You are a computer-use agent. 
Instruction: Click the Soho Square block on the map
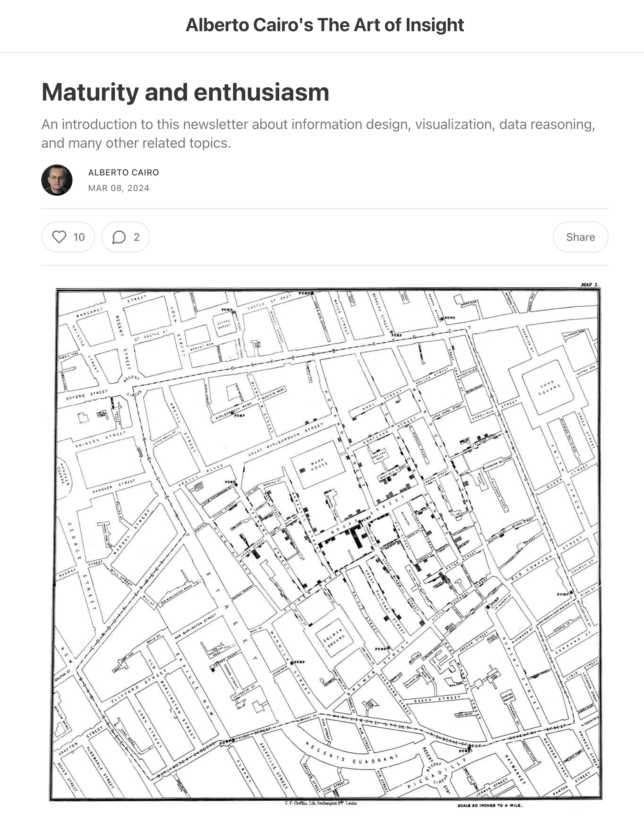549,387
